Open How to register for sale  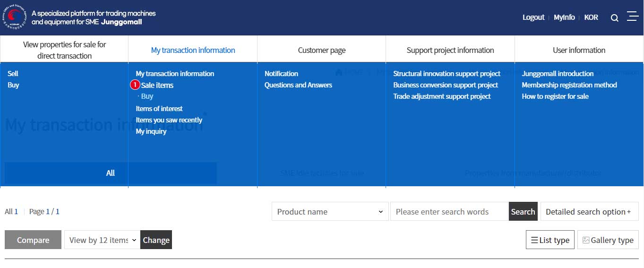click(x=555, y=96)
